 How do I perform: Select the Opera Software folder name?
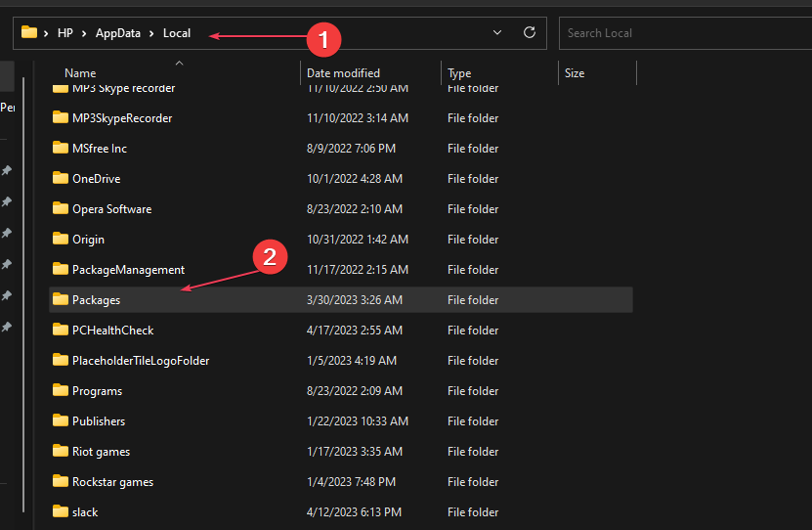(111, 209)
